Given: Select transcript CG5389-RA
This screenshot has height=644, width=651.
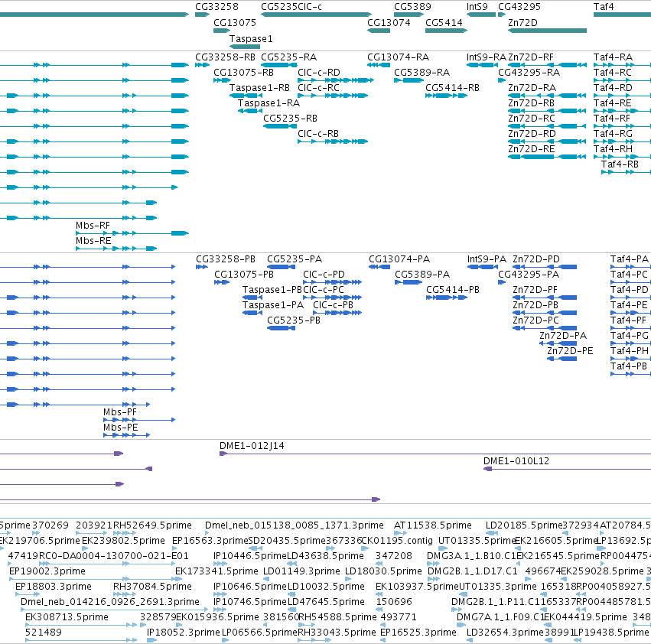Looking at the screenshot, I should click(409, 80).
